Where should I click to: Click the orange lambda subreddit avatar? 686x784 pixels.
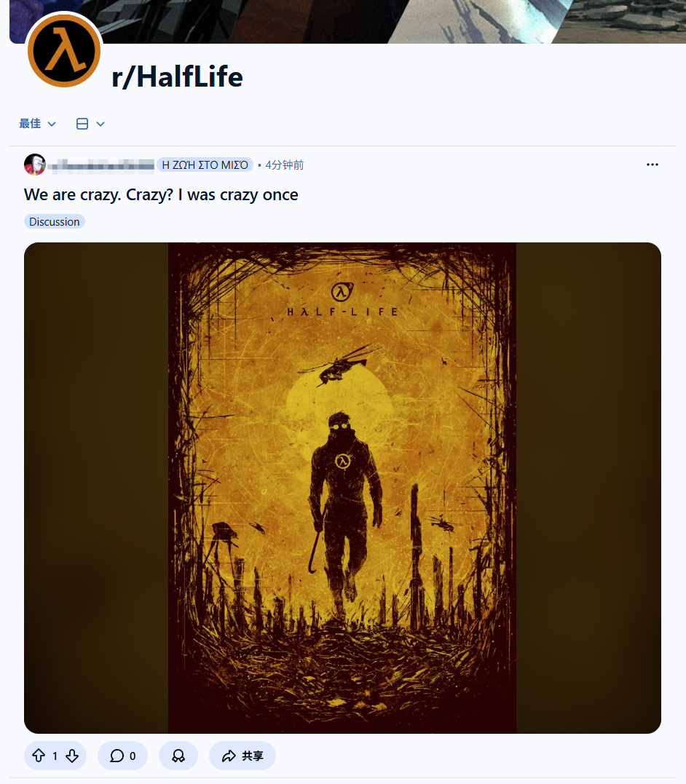[64, 51]
